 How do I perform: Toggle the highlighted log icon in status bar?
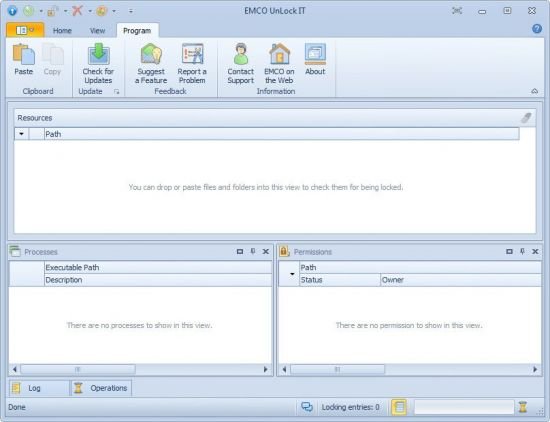(399, 407)
